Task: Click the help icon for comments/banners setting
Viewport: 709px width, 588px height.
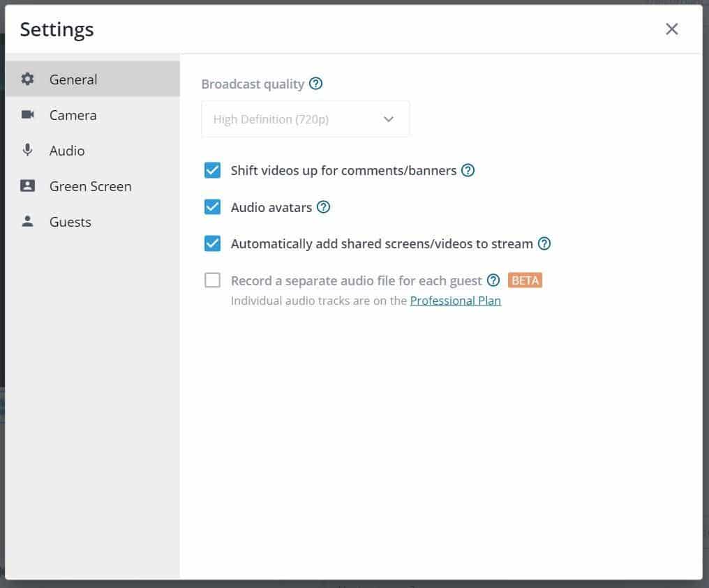Action: click(468, 170)
